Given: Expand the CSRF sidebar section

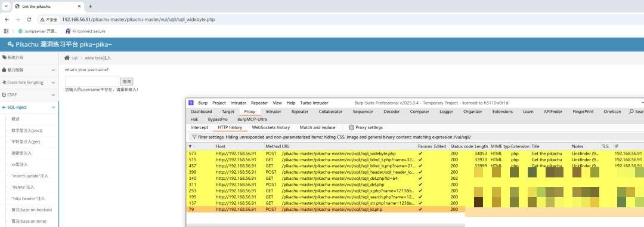Looking at the screenshot, I should [x=29, y=94].
